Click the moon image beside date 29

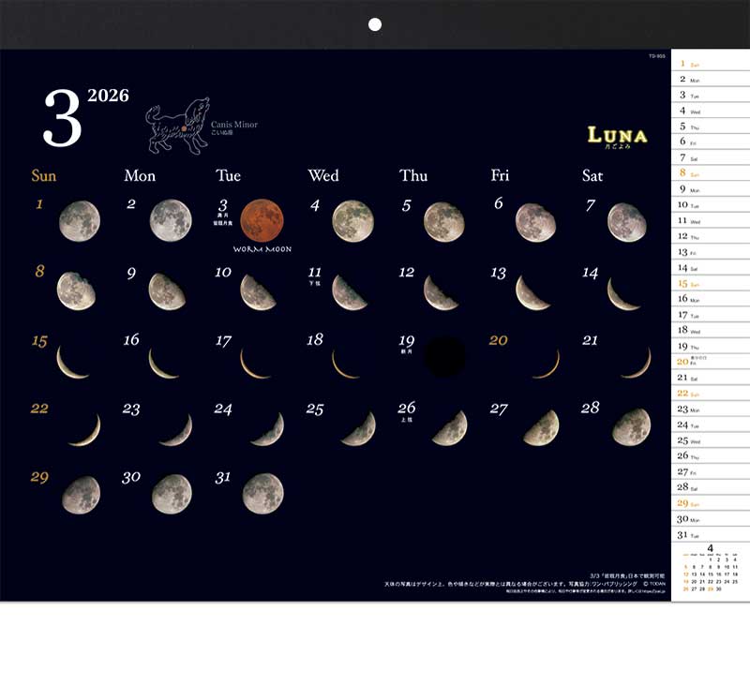tap(81, 495)
